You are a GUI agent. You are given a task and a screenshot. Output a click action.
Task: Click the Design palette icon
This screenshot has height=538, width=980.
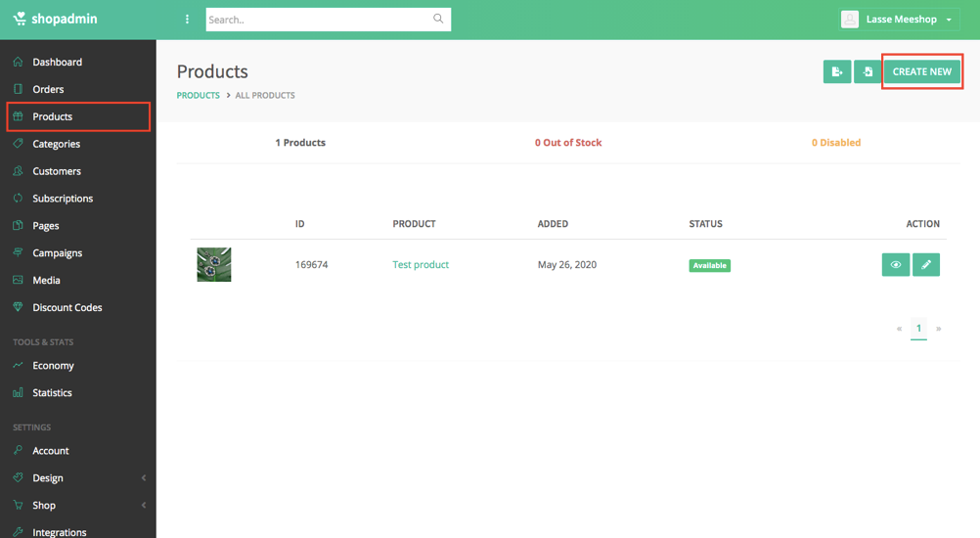tap(19, 477)
